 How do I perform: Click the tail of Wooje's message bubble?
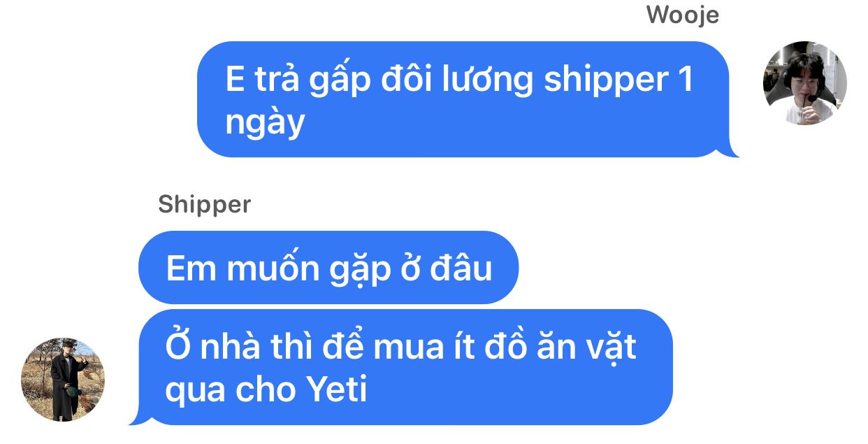(x=730, y=150)
